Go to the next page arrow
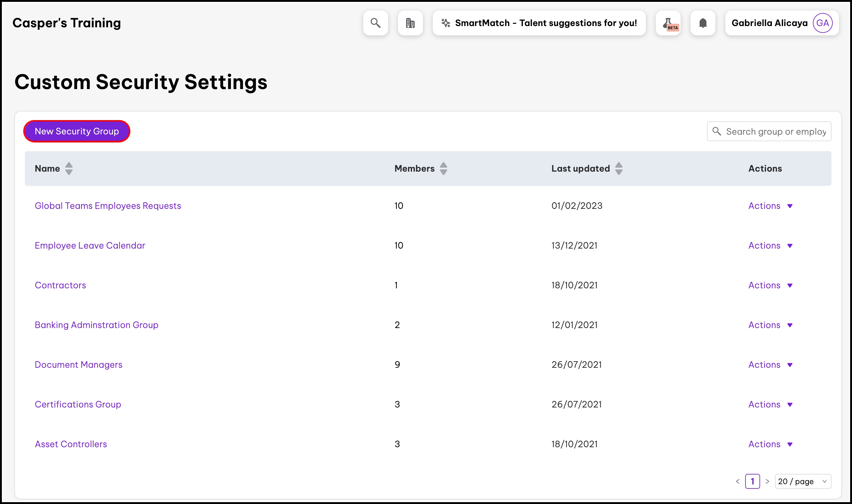Screen dimensions: 852x504 767,481
